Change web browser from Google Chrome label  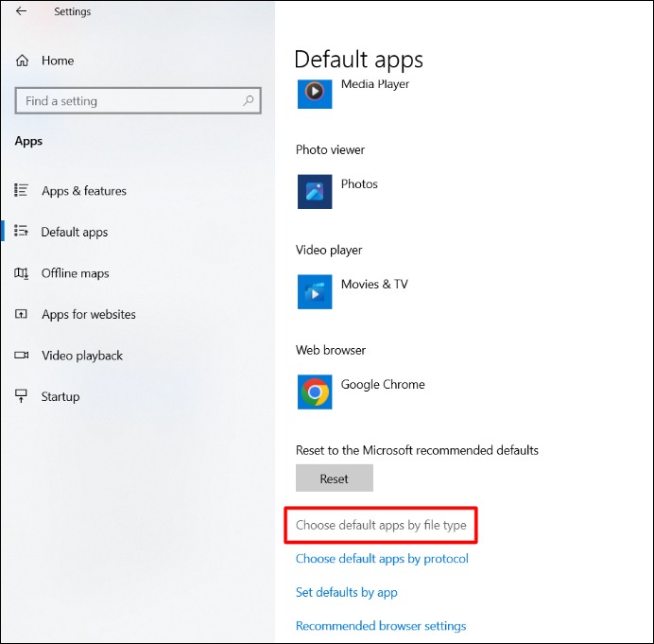coord(383,385)
